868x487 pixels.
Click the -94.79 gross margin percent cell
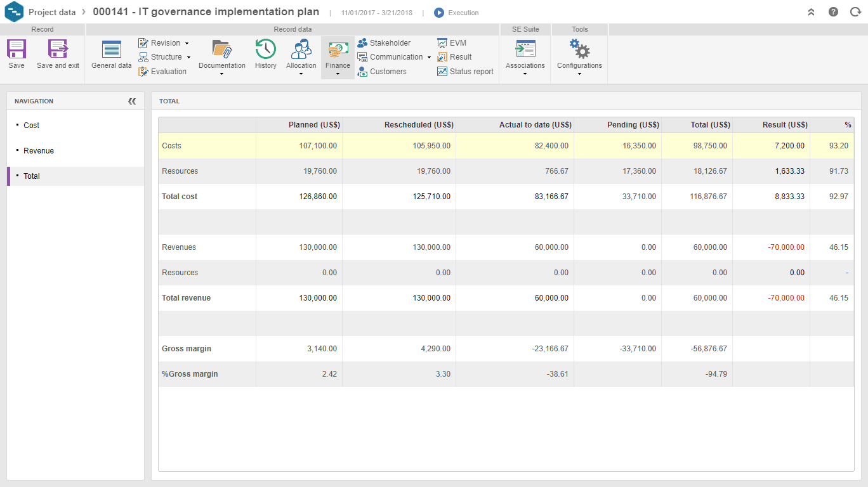pyautogui.click(x=697, y=374)
